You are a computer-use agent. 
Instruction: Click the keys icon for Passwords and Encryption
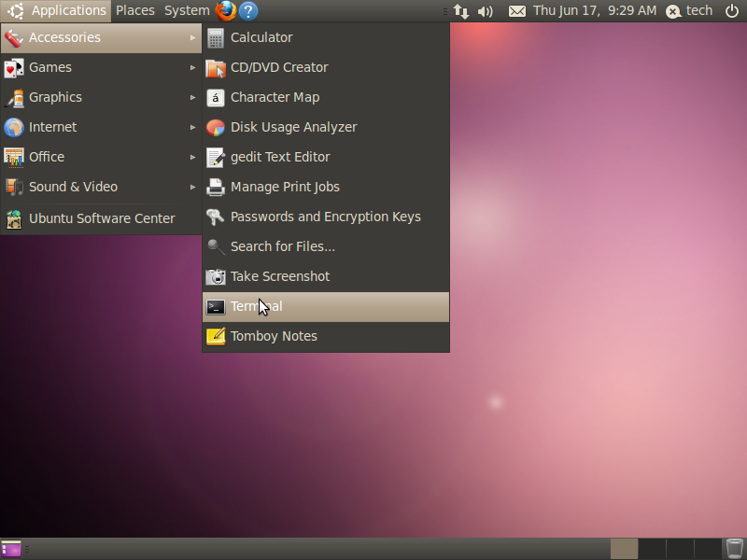[x=216, y=217]
